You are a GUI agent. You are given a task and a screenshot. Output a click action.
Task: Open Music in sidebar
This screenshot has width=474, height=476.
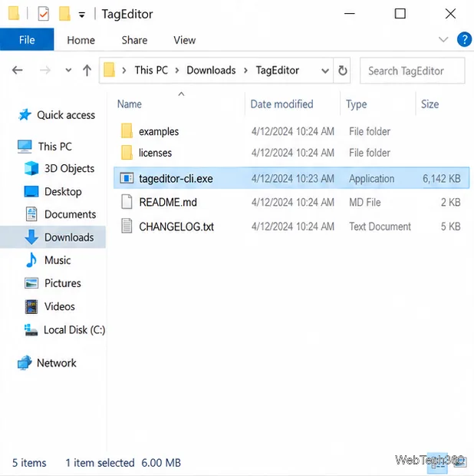pos(58,260)
